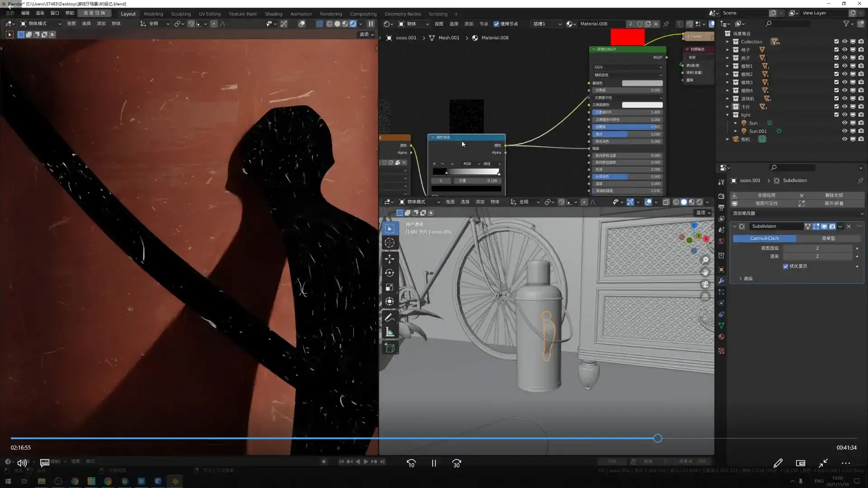Open the Modifier properties wrench tab
This screenshot has height=488, width=868.
721,281
